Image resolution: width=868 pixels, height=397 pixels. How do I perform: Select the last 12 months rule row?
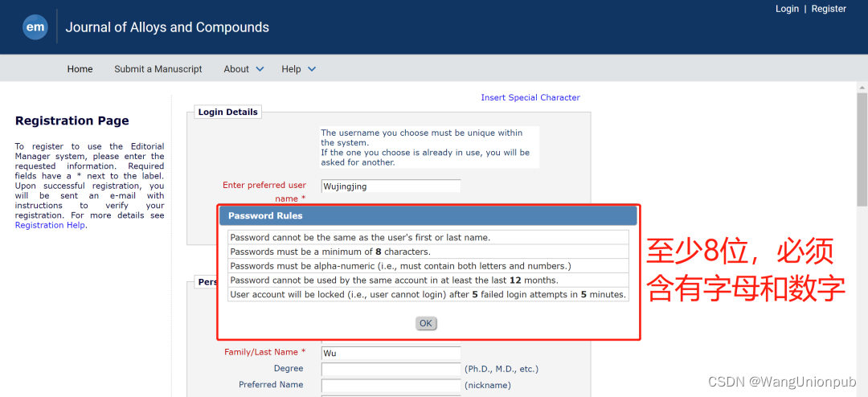pyautogui.click(x=428, y=280)
